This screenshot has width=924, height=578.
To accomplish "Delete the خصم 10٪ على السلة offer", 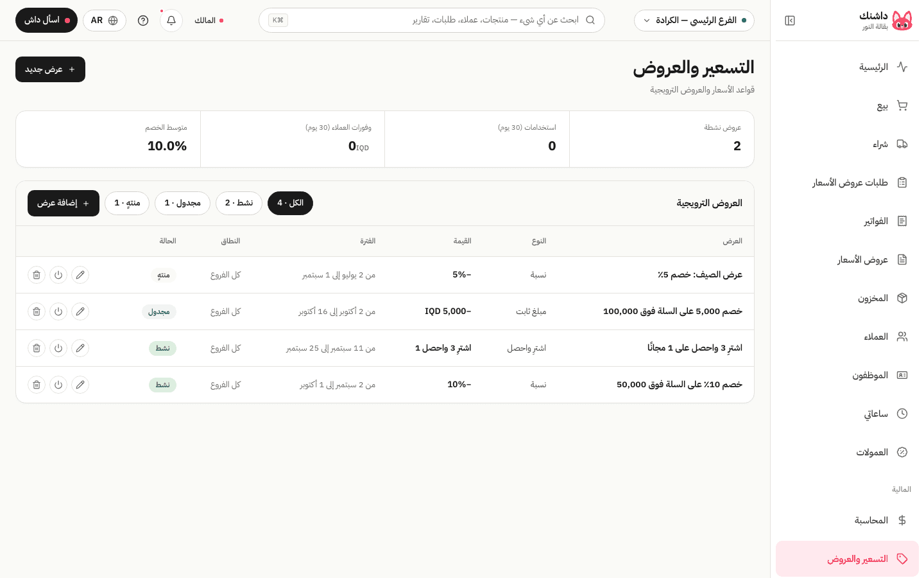I will point(37,385).
